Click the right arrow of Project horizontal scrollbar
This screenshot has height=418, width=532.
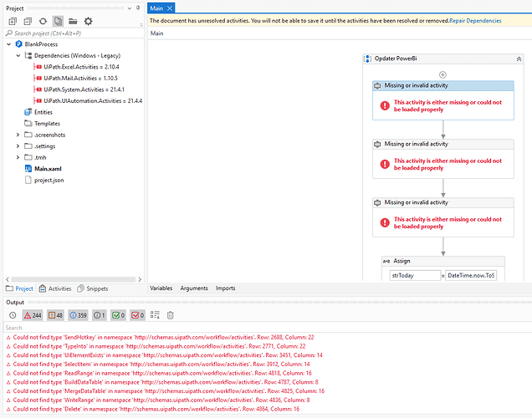tap(140, 280)
